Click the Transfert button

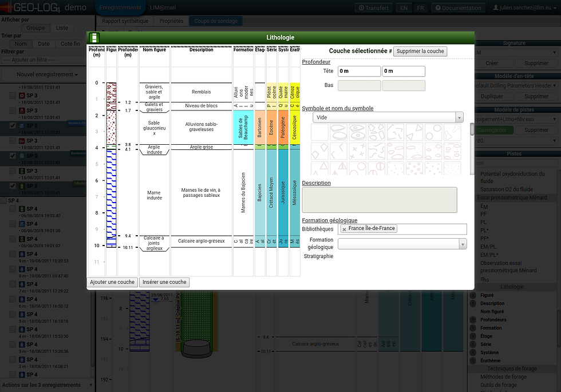(x=373, y=8)
